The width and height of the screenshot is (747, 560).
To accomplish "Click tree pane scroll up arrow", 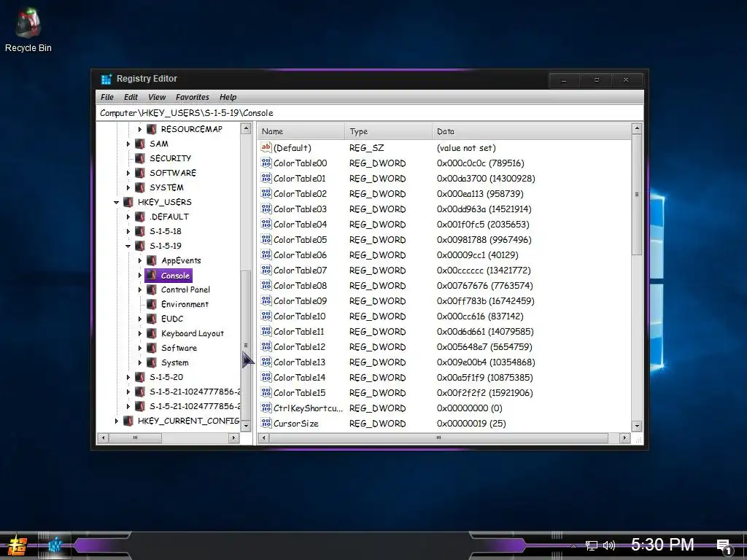I will 246,128.
